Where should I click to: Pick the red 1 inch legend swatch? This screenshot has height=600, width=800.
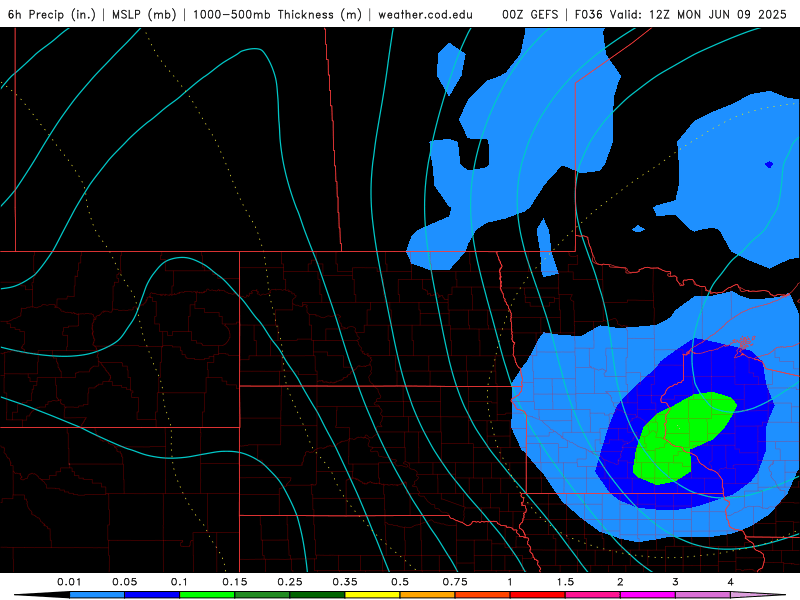tap(538, 595)
